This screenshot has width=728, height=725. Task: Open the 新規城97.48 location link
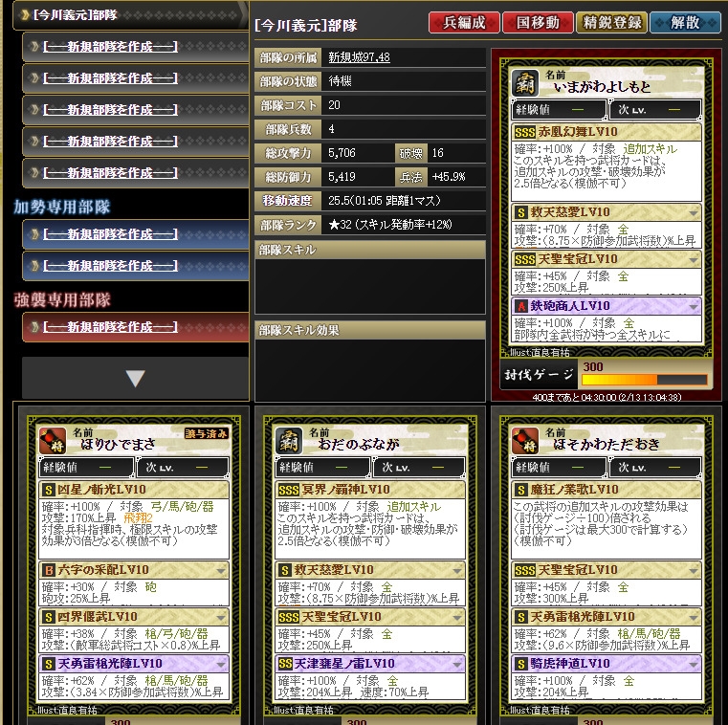tap(359, 57)
